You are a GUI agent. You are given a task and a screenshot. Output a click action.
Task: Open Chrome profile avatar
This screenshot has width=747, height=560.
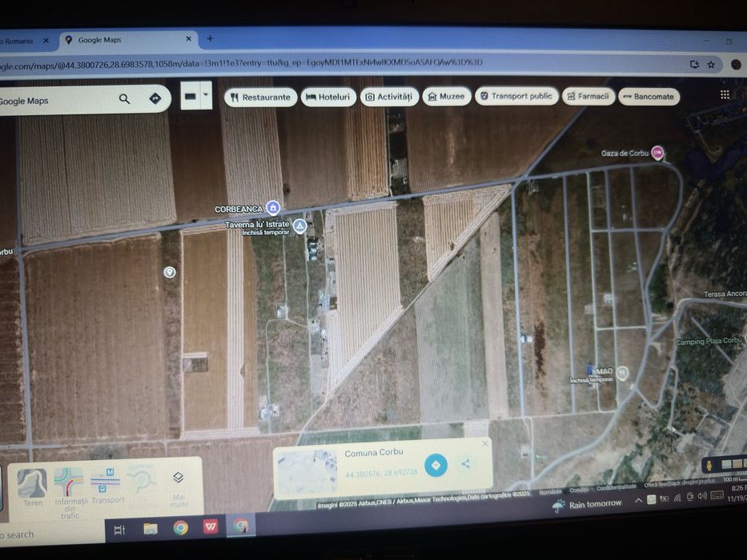(x=736, y=65)
